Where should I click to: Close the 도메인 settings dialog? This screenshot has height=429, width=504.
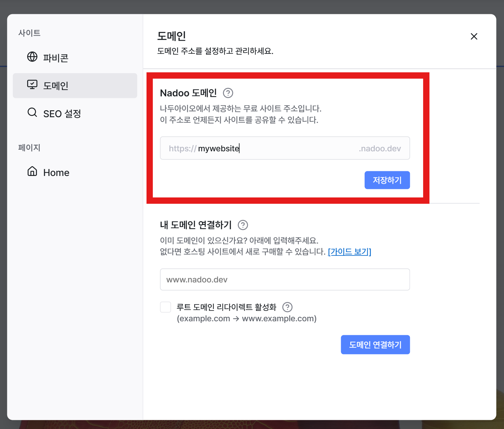pos(474,36)
